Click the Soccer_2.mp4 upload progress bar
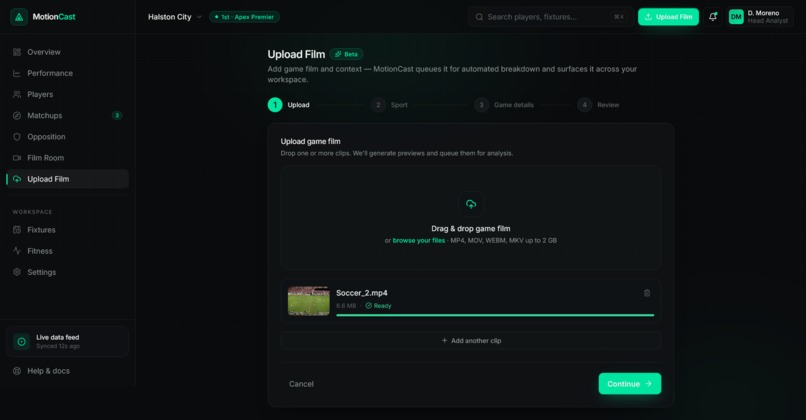 point(495,315)
